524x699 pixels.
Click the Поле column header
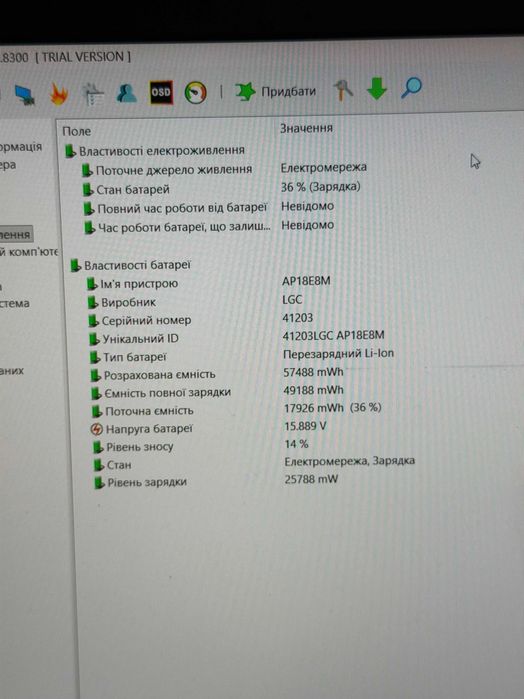click(77, 132)
